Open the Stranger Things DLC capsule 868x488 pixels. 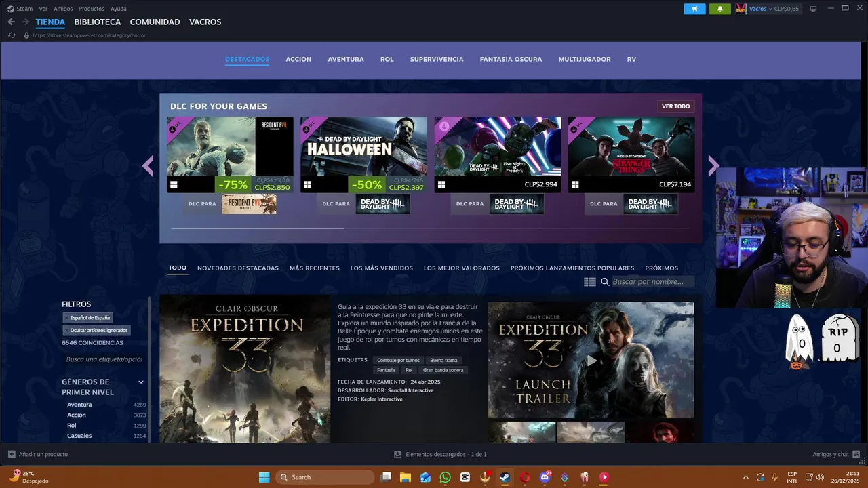pyautogui.click(x=631, y=155)
